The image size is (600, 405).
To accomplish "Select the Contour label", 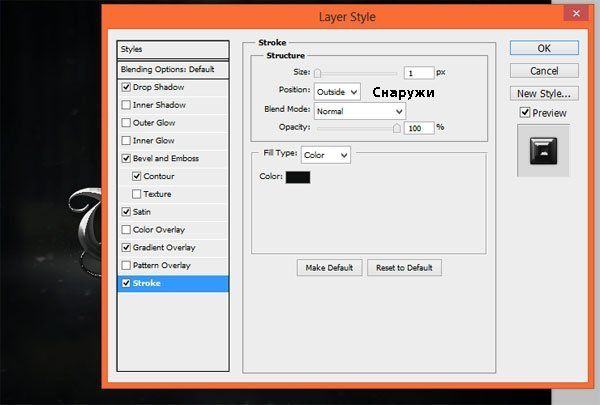I will 159,176.
